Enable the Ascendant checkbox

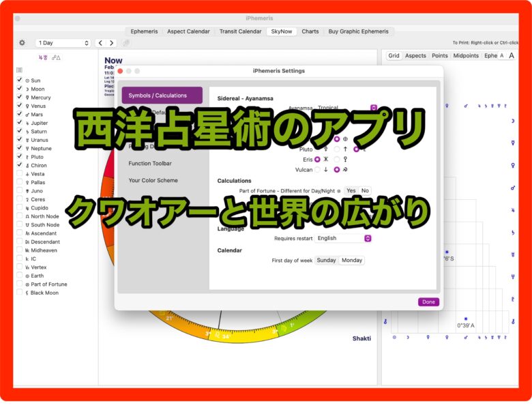click(x=20, y=233)
